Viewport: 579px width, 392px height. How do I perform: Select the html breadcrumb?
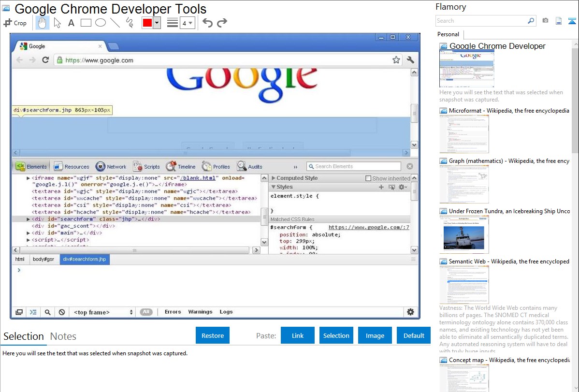20,260
